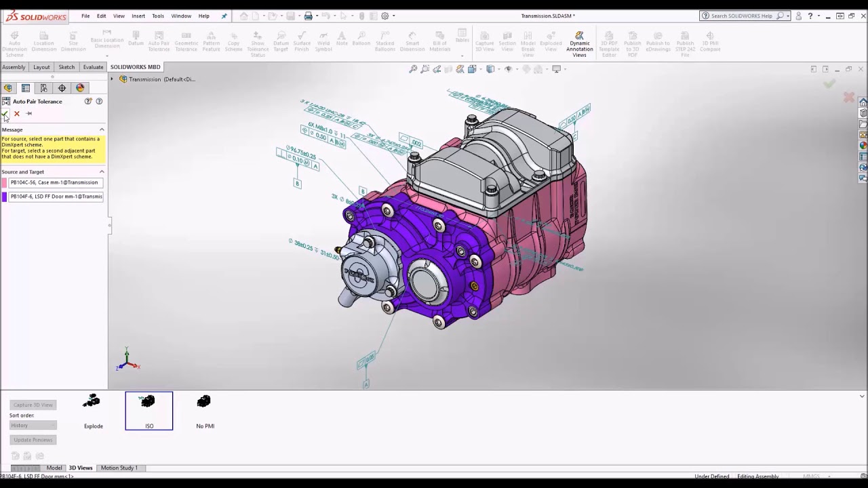Click the pink source color swatch
868x488 pixels.
[4, 182]
